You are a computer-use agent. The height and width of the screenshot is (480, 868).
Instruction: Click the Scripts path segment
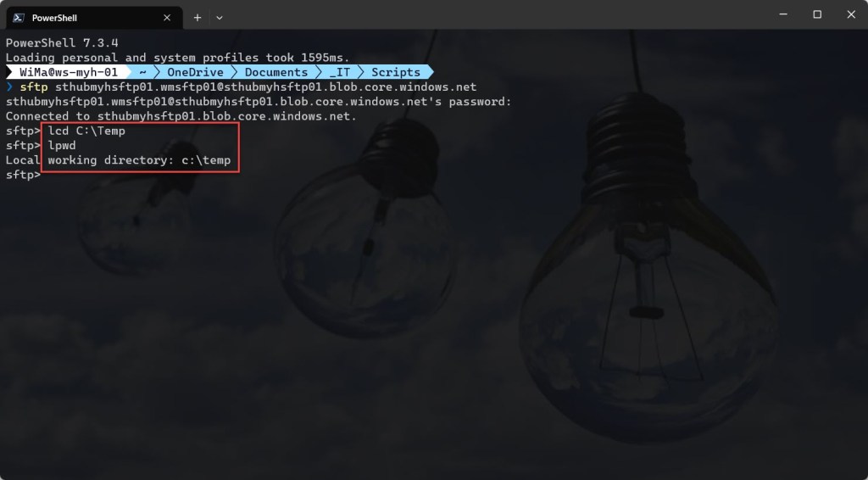point(395,72)
